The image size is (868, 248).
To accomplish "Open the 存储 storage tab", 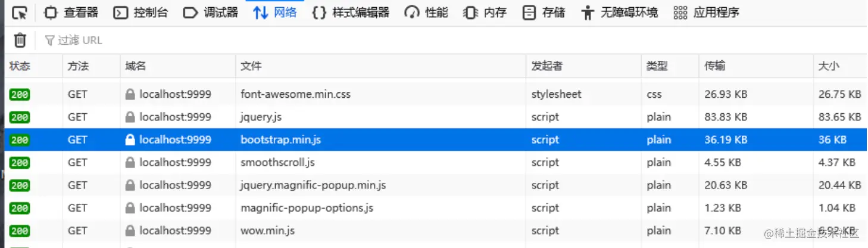I will click(544, 13).
